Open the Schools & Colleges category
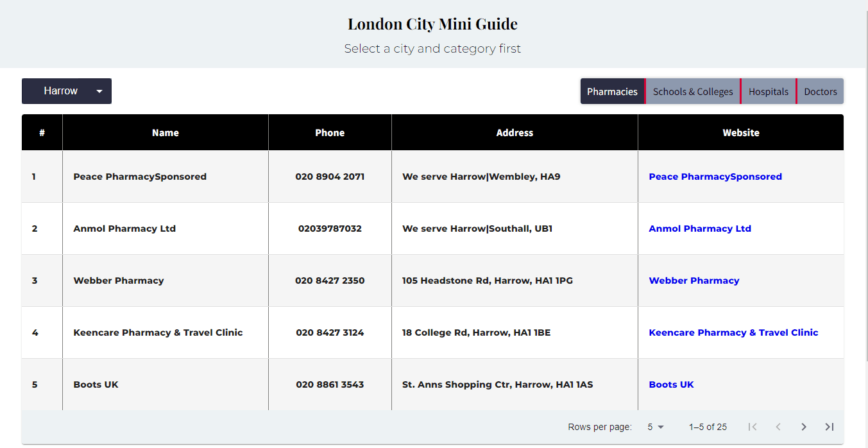This screenshot has width=868, height=448. click(x=693, y=90)
